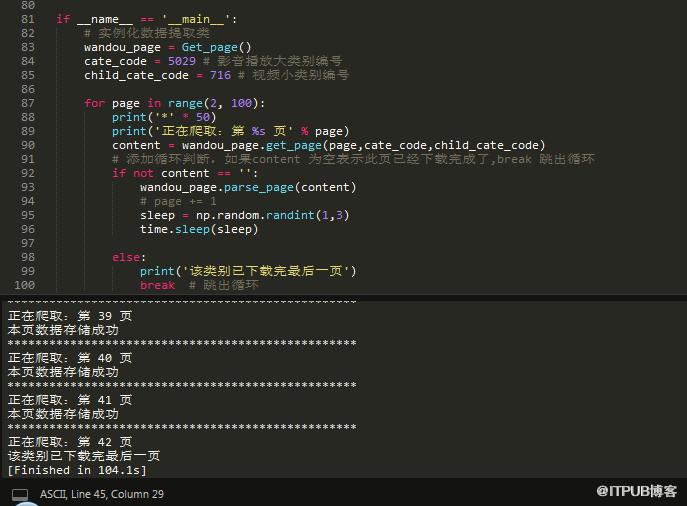Click line number 87 in the gutter
The width and height of the screenshot is (687, 506).
point(28,103)
